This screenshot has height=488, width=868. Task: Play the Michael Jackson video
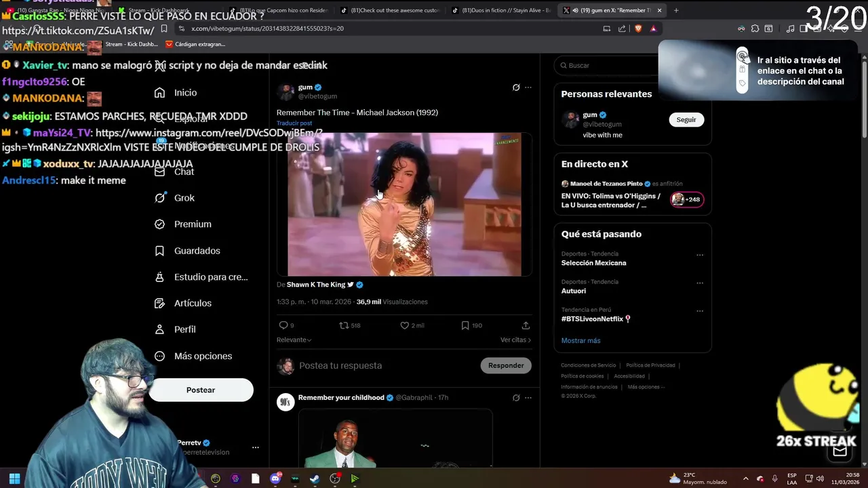pyautogui.click(x=404, y=205)
